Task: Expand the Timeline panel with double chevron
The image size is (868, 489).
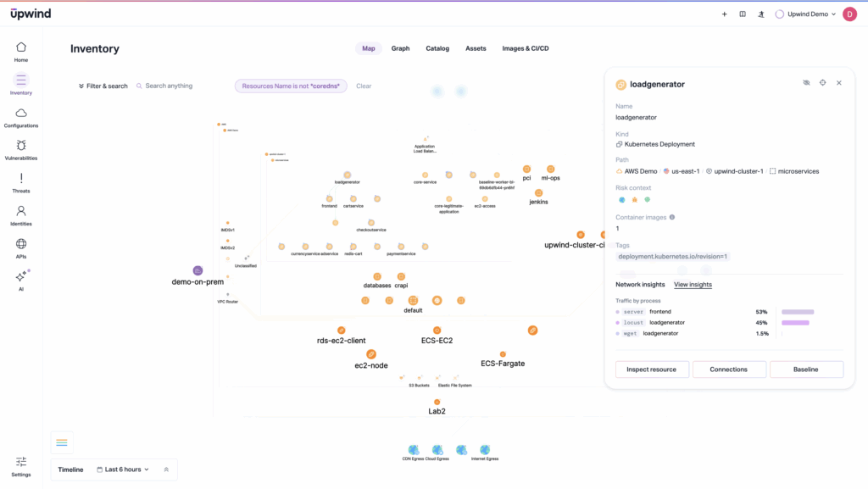Action: coord(166,470)
